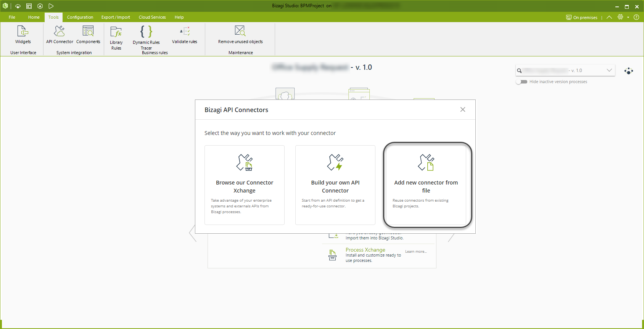This screenshot has width=644, height=329.
Task: Collapse the ribbon with the up chevron
Action: tap(609, 17)
